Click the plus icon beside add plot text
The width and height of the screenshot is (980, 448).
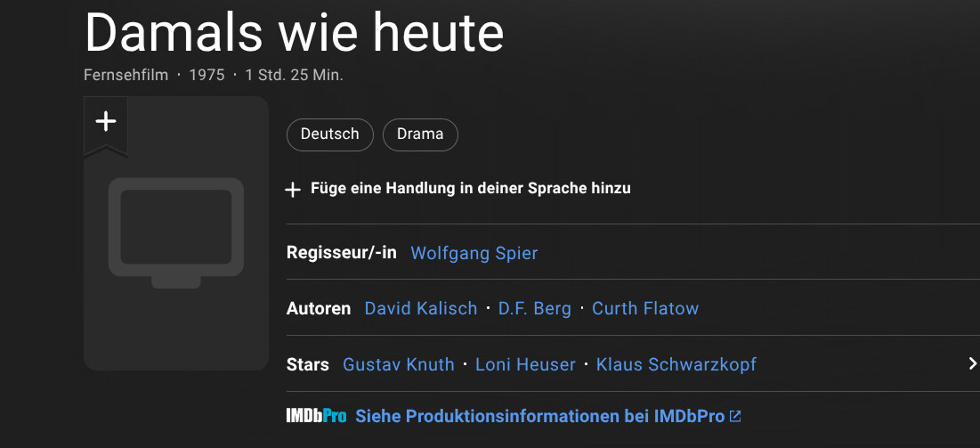[293, 190]
